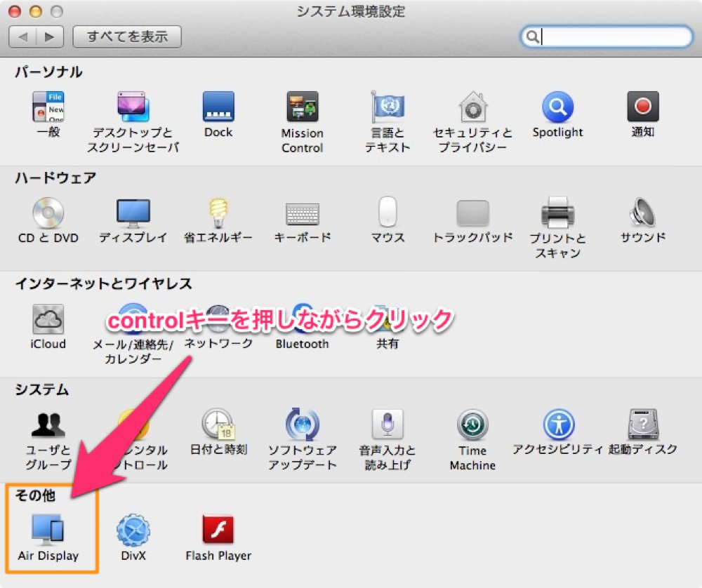Open プリントとスキャン preferences

[557, 213]
